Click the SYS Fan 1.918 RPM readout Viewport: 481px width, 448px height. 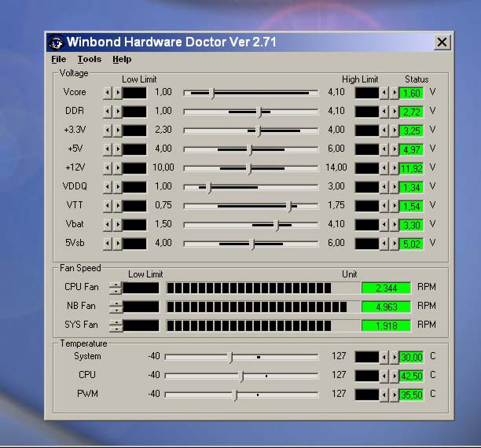(386, 325)
